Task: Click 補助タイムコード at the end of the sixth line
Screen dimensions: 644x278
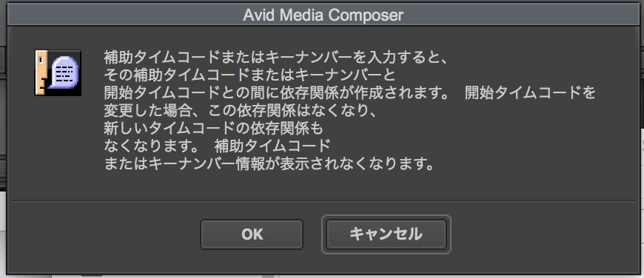Action: coord(272,146)
